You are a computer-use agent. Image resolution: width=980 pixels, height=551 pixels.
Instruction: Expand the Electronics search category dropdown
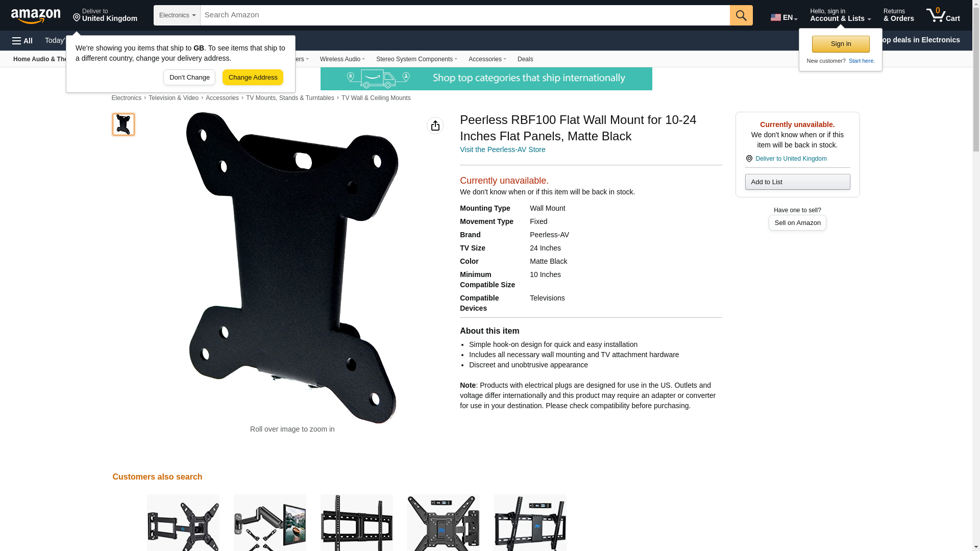[177, 15]
